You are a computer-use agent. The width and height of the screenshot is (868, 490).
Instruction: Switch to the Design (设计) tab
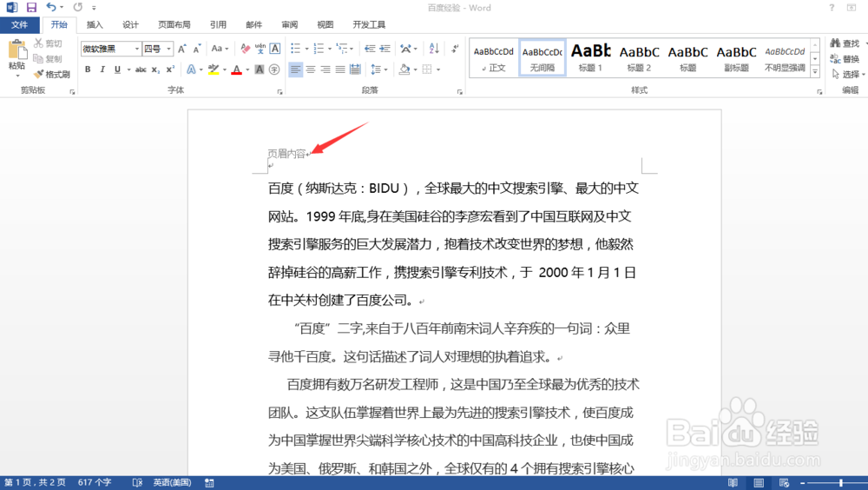(131, 24)
